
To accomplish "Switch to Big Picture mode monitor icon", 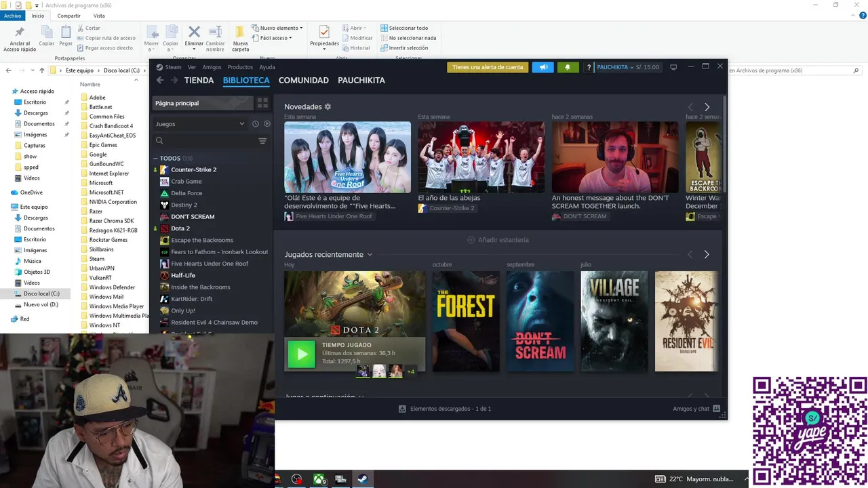I will tap(673, 67).
